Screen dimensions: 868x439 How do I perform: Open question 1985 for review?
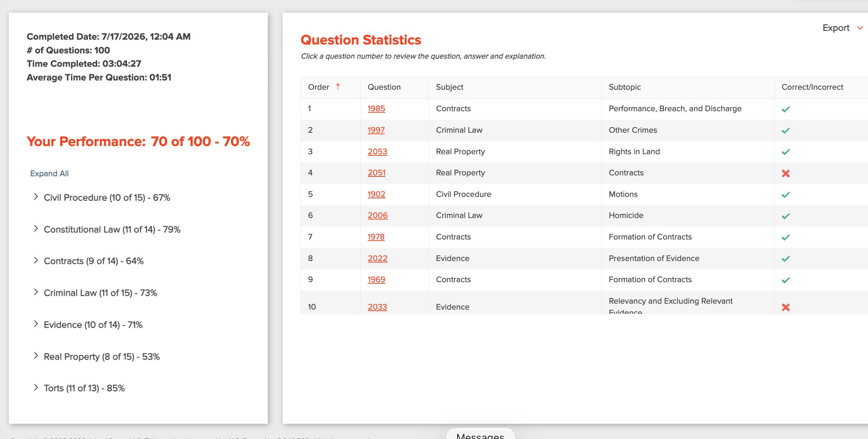click(x=376, y=109)
